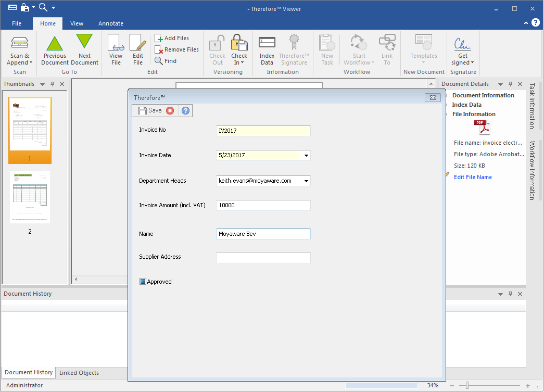Image resolution: width=544 pixels, height=392 pixels.
Task: Switch to the Annotate ribbon tab
Action: pos(111,23)
